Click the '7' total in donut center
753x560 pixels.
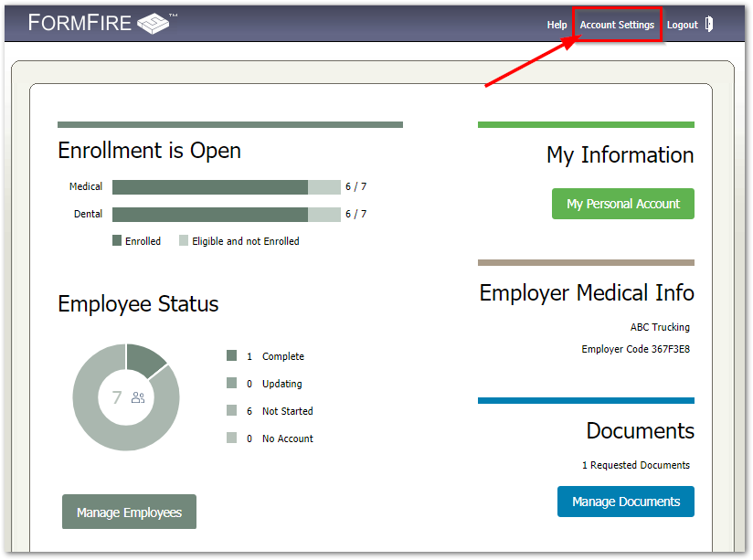[x=117, y=397]
